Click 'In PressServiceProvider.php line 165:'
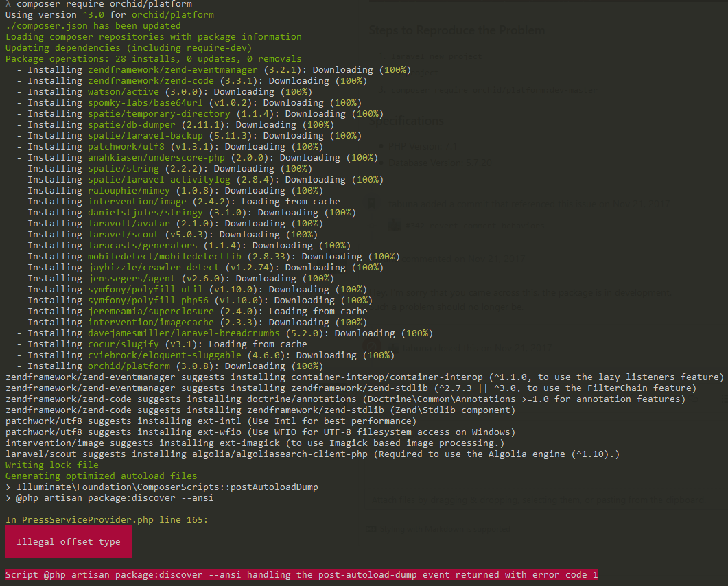The image size is (728, 586). tap(107, 520)
